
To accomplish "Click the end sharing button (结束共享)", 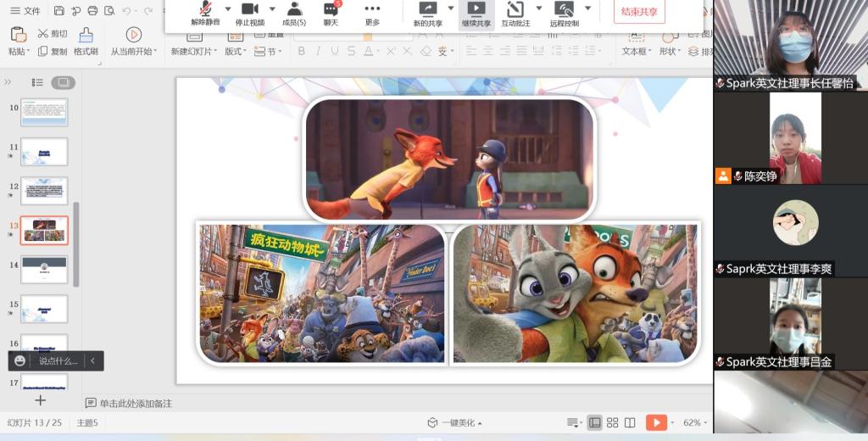I will pyautogui.click(x=639, y=12).
